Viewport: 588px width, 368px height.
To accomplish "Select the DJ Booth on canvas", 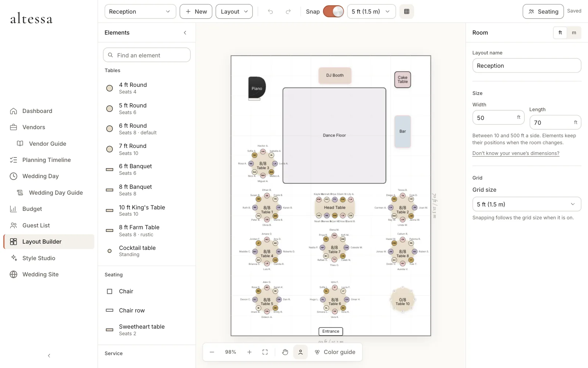I will [x=335, y=75].
